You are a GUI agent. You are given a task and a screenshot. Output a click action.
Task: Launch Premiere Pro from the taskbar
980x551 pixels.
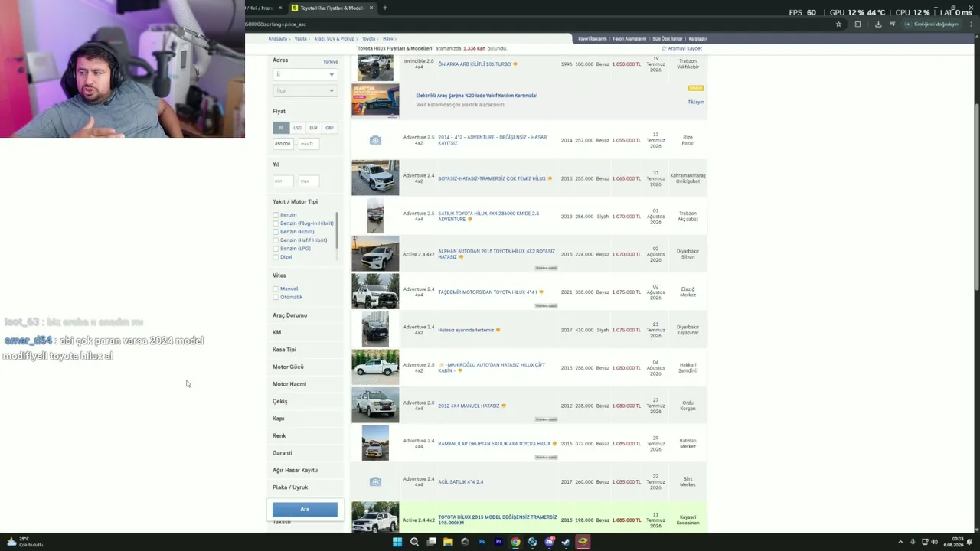tap(498, 542)
